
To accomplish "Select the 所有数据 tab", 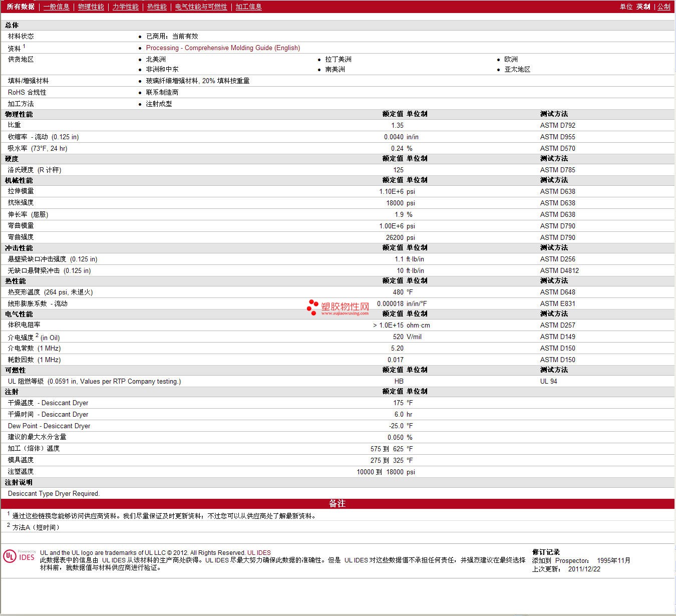I will (x=21, y=7).
